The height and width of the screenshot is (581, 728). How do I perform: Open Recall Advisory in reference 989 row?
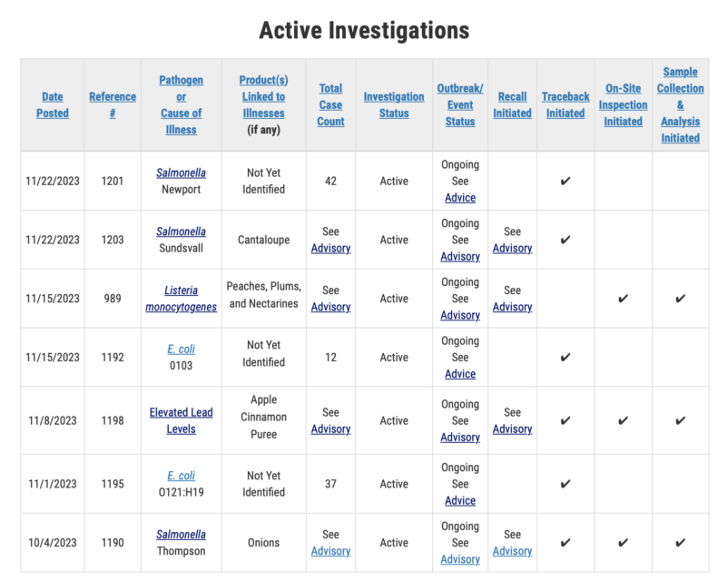(512, 307)
